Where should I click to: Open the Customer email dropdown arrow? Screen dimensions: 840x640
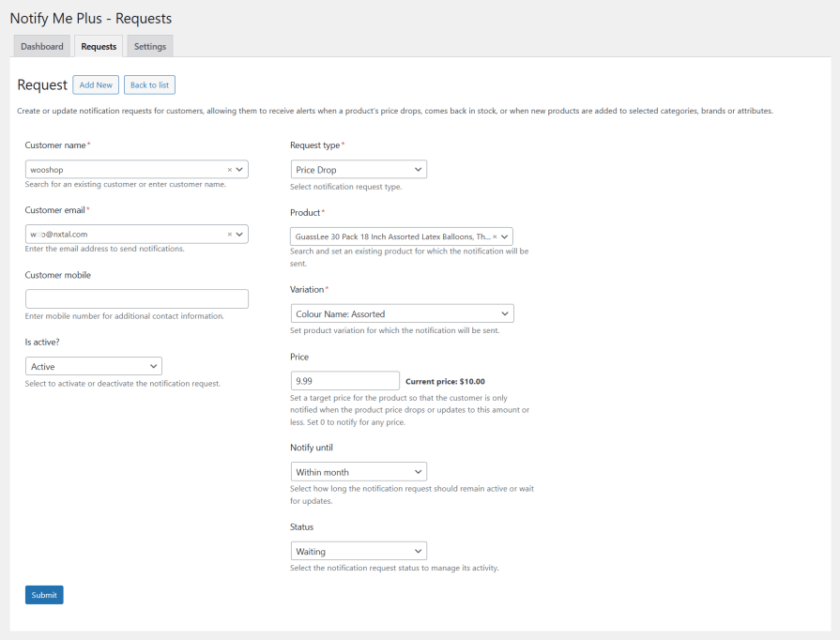239,235
